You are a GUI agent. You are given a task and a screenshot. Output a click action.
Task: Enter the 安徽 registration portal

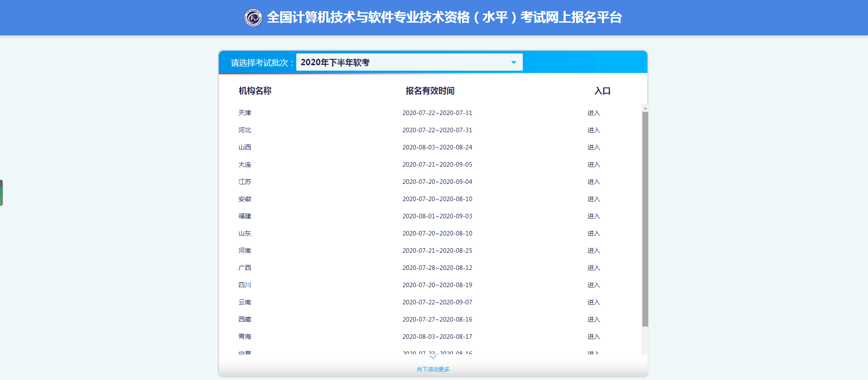(x=593, y=199)
